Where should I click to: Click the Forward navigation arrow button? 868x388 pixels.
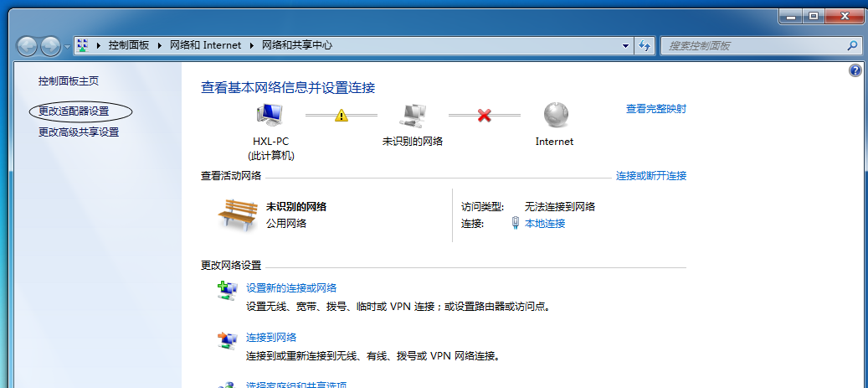tap(50, 46)
